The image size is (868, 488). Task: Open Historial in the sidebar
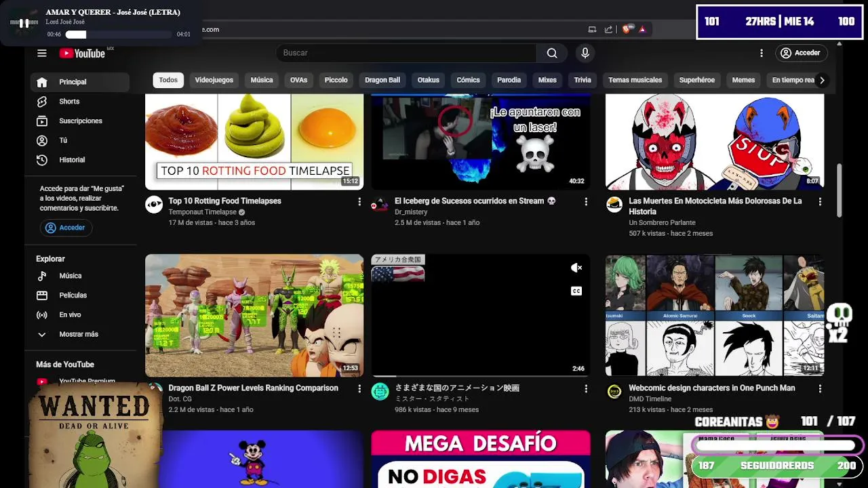tap(80, 160)
